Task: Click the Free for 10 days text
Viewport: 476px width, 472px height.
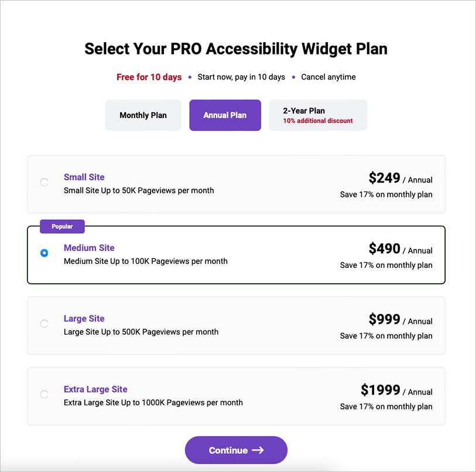Action: (x=149, y=77)
